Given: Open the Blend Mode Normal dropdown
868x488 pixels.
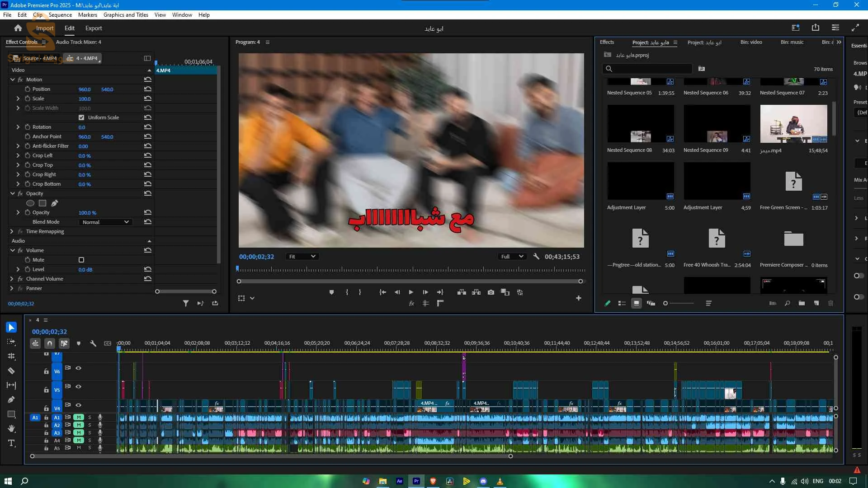Looking at the screenshot, I should tap(105, 222).
